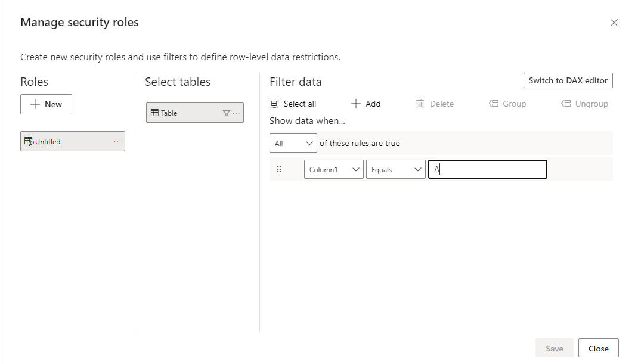
Task: Click the rule drag handle dots
Action: coord(279,169)
